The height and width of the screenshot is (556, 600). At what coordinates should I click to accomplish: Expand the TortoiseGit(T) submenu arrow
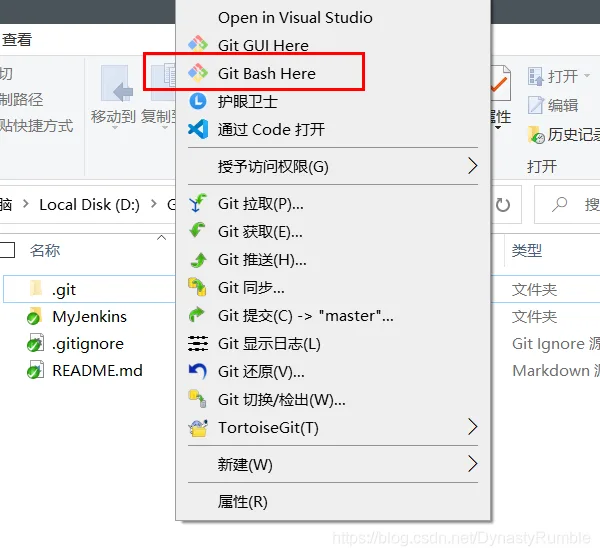[473, 427]
